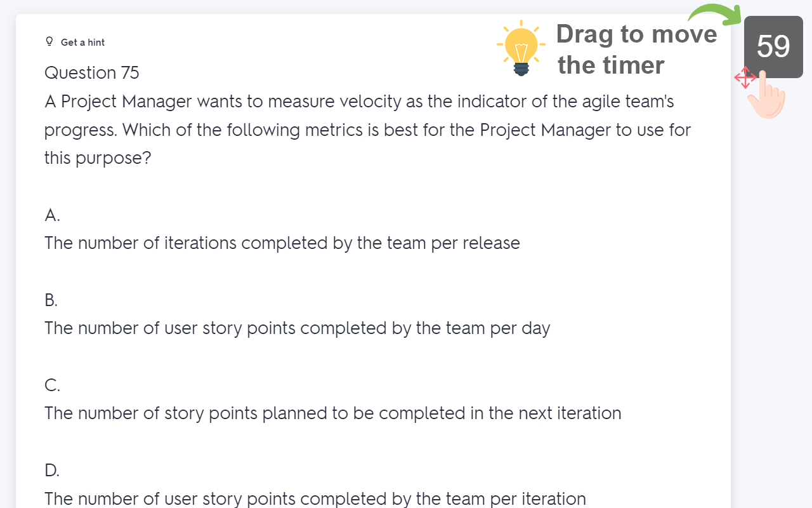Click the large yellow lightbulb icon
Viewport: 812px width, 508px height.
(521, 48)
